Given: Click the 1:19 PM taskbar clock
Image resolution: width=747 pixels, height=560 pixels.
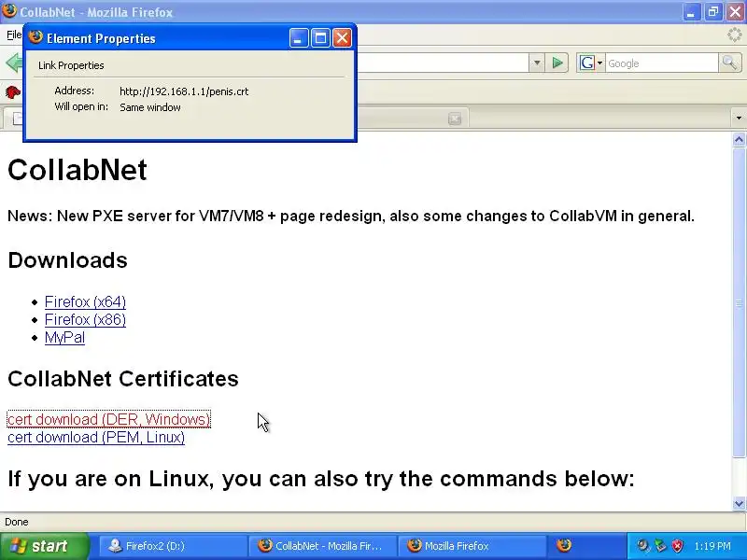Looking at the screenshot, I should pyautogui.click(x=712, y=546).
